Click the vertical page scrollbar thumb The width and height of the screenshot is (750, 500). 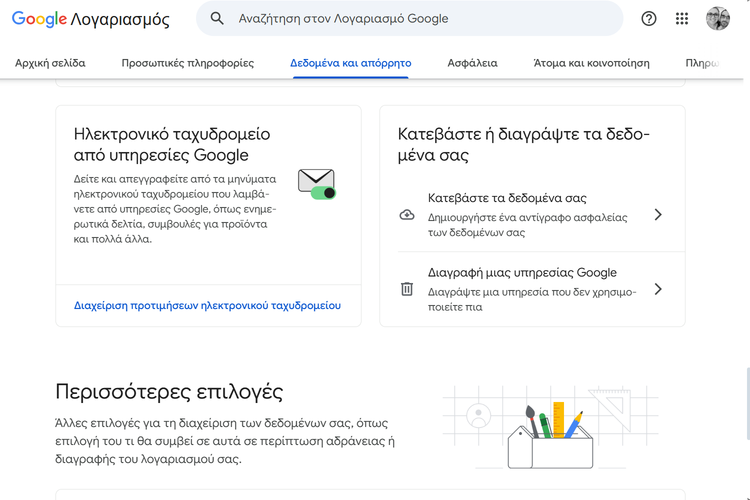(747, 404)
